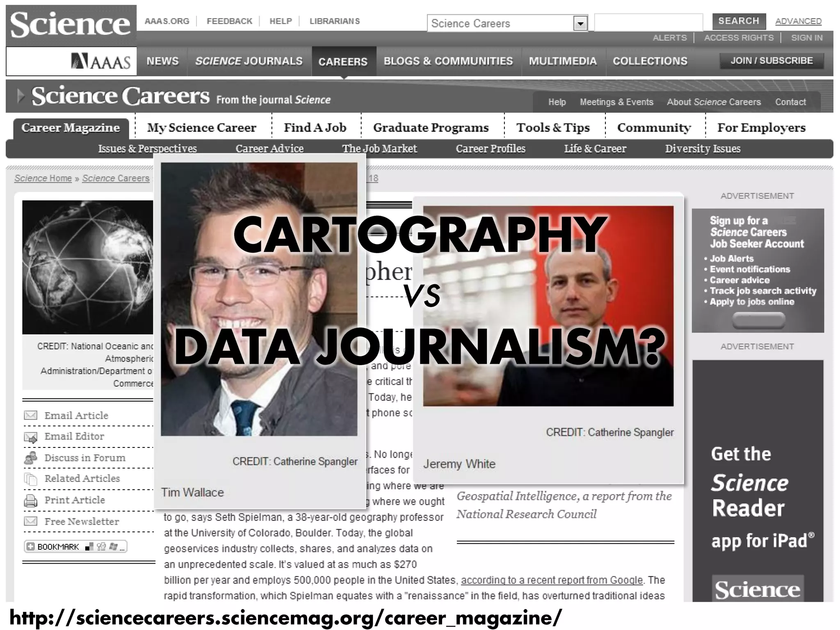Select the COLLECTIONS navigation item

[x=650, y=61]
